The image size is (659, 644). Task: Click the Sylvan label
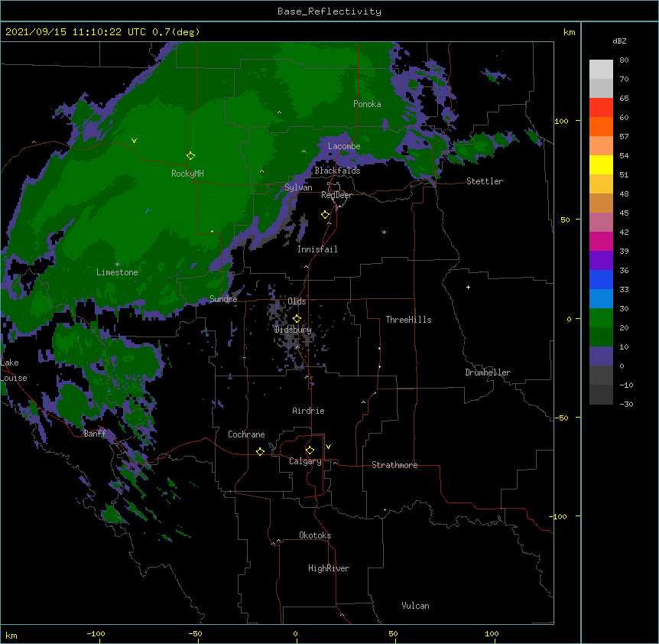(298, 187)
